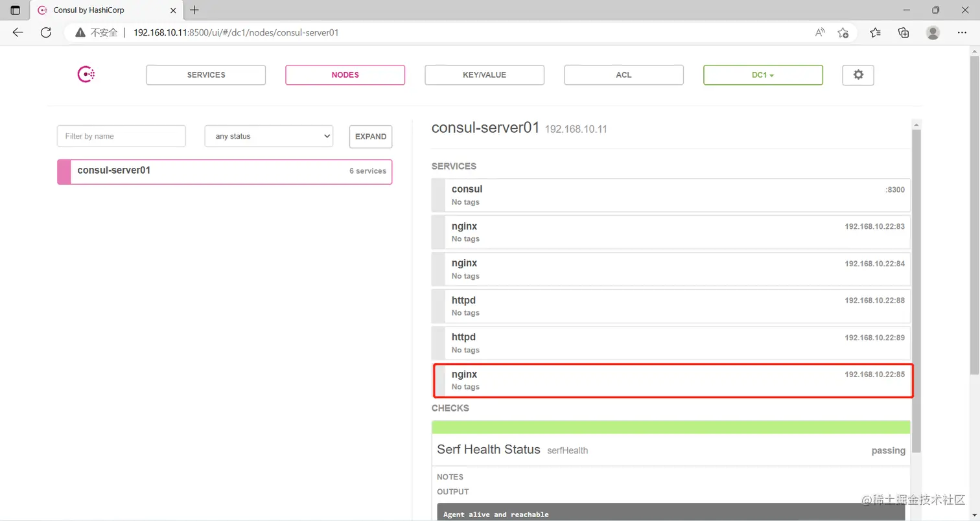980x521 pixels.
Task: Click the not secure warning icon
Action: (x=80, y=32)
